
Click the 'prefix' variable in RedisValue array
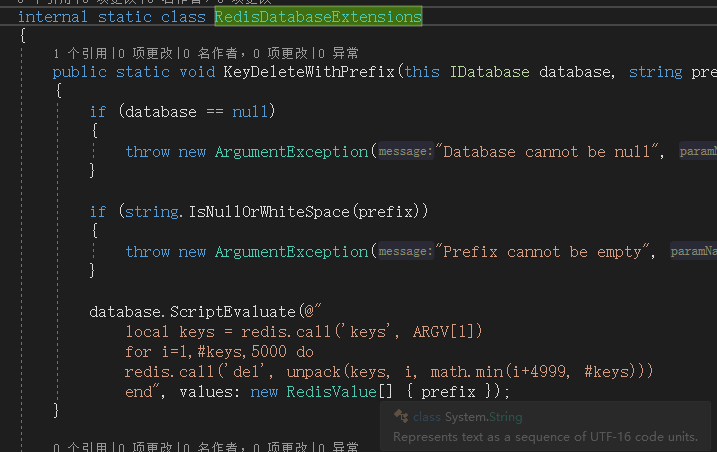(x=448, y=392)
